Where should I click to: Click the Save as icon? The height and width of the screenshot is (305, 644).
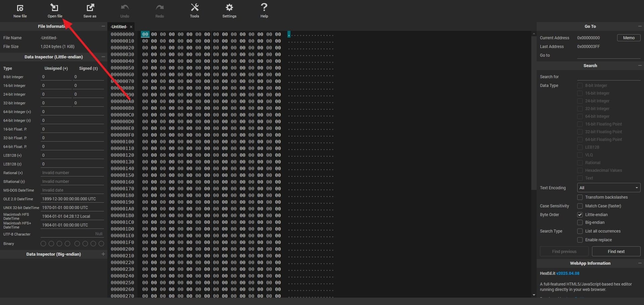[90, 8]
